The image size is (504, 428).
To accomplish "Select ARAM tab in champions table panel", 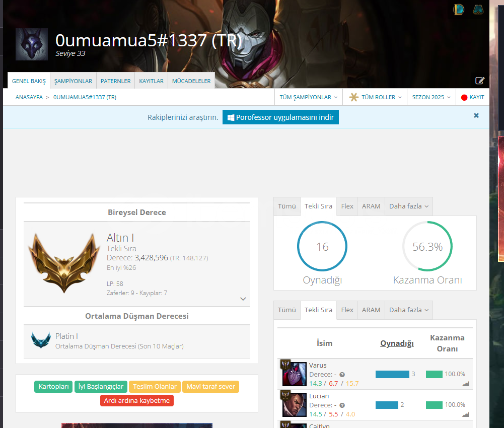I will 371,310.
